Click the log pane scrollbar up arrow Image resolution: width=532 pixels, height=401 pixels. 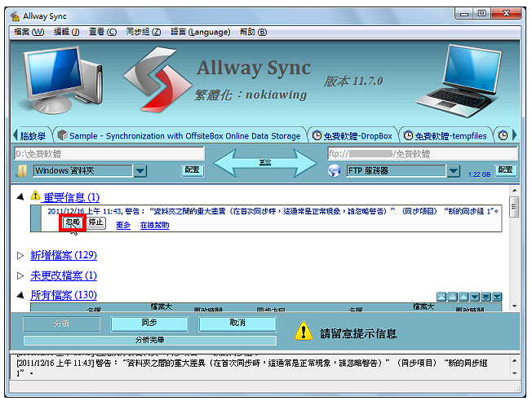point(514,361)
